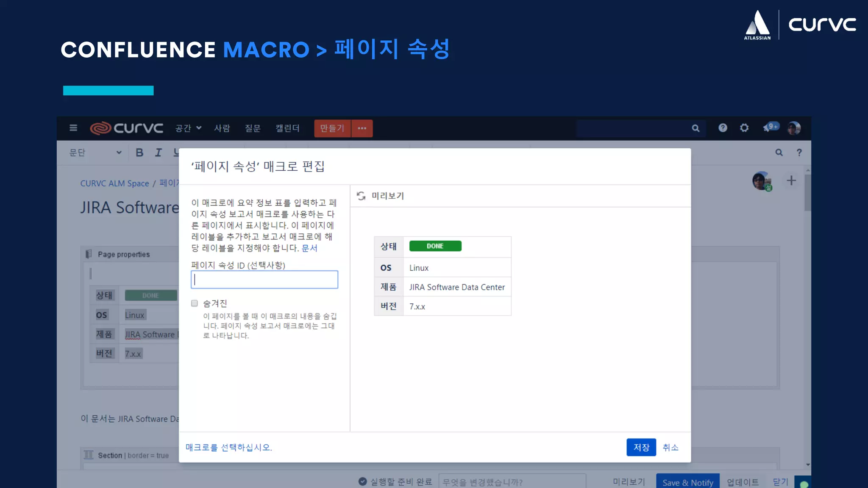868x488 pixels.
Task: Click the 만들기 create button
Action: point(332,128)
